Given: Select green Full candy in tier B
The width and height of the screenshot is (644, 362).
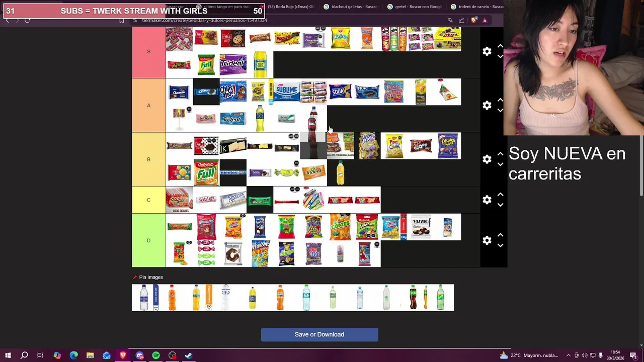Looking at the screenshot, I should pyautogui.click(x=206, y=172).
